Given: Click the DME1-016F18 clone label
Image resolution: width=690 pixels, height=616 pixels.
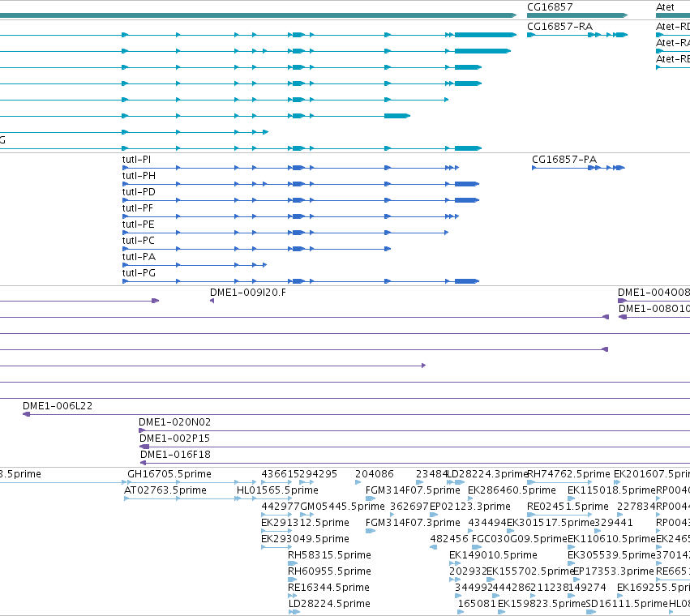Looking at the screenshot, I should click(175, 455).
